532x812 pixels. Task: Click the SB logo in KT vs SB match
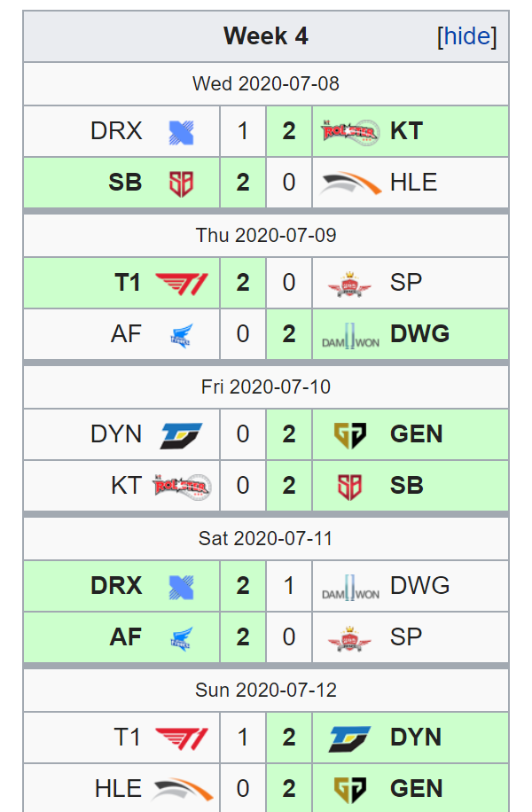pos(350,487)
